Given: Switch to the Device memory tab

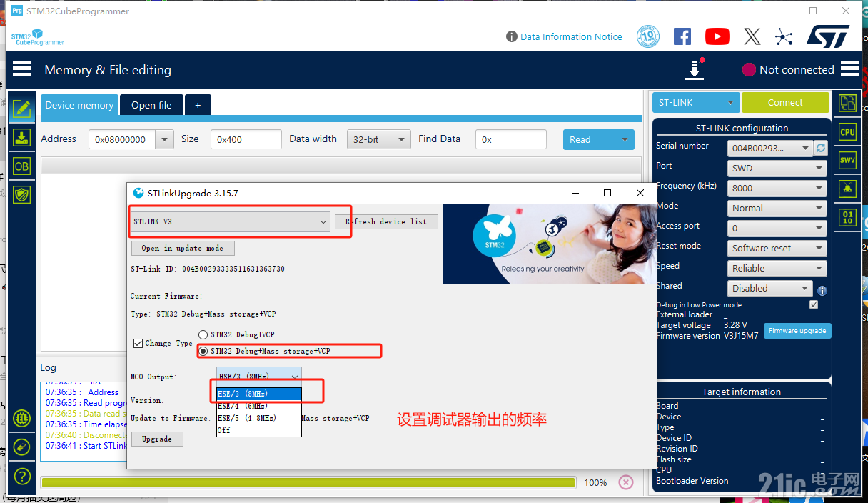Looking at the screenshot, I should click(79, 105).
